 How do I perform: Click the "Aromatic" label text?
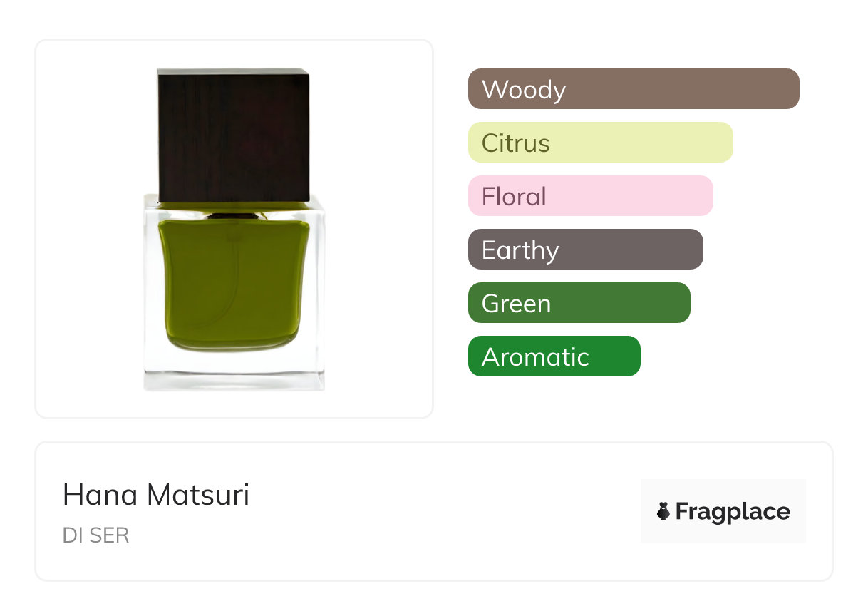click(535, 356)
